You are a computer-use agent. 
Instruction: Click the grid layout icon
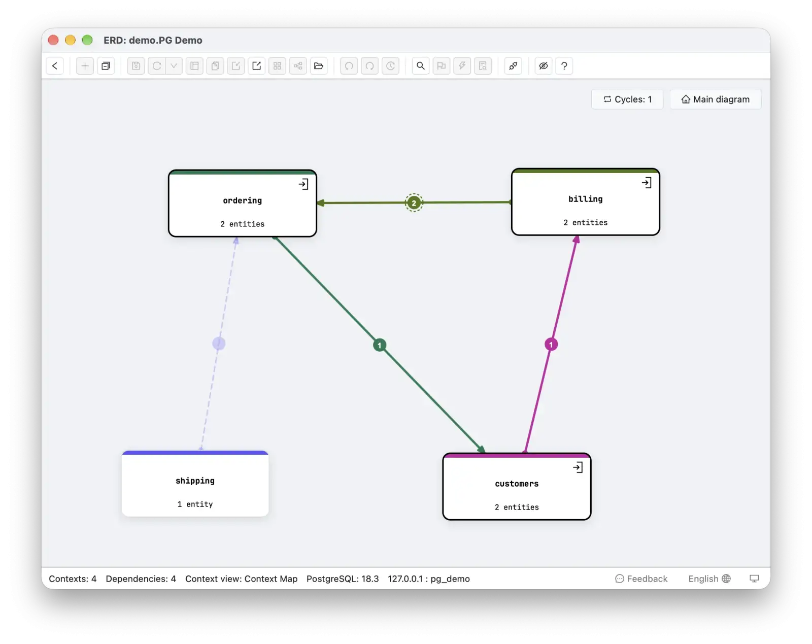[x=277, y=66]
